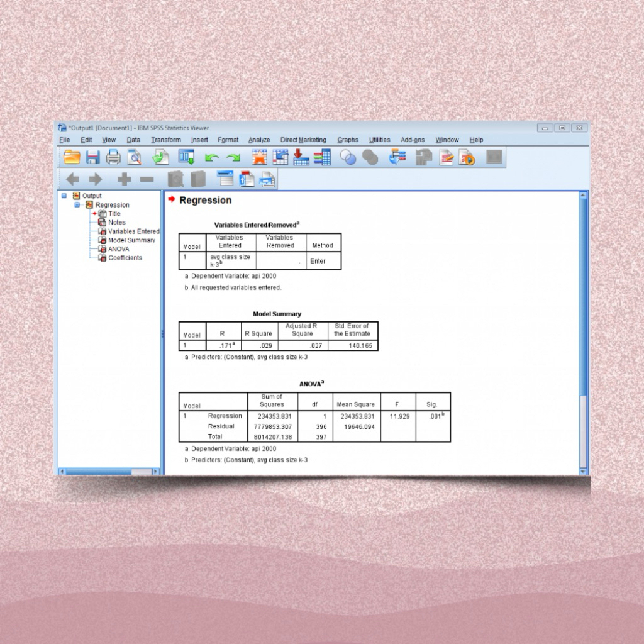Open Print Preview with the magnifier-on-page icon

135,157
